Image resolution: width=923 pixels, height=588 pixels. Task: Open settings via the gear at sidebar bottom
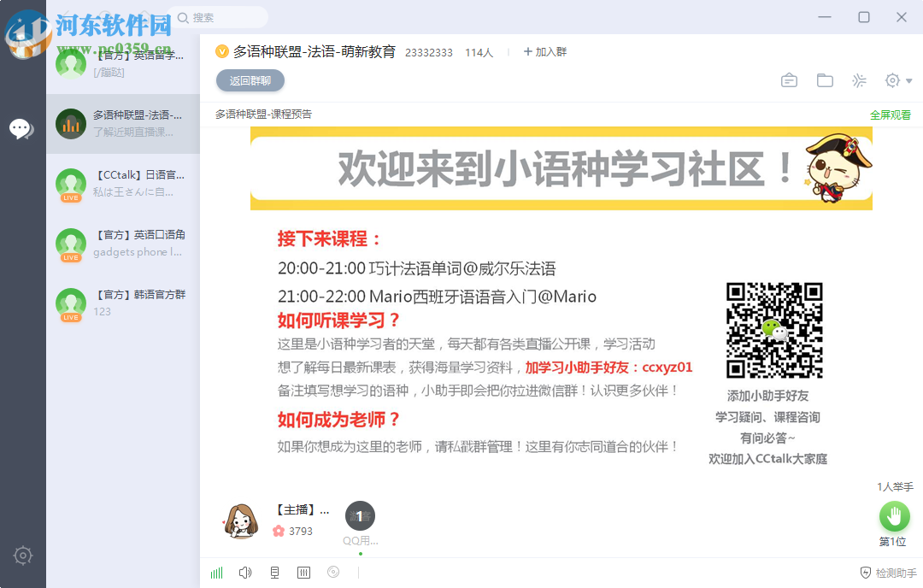22,556
